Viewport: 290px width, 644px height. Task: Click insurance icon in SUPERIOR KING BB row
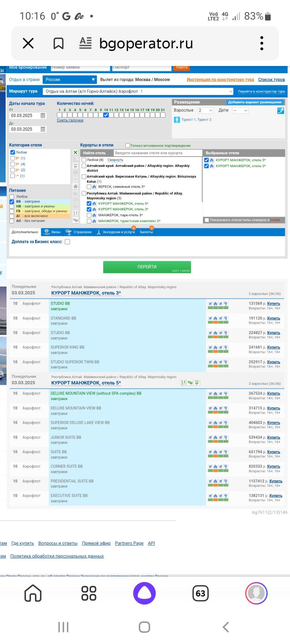(x=226, y=347)
